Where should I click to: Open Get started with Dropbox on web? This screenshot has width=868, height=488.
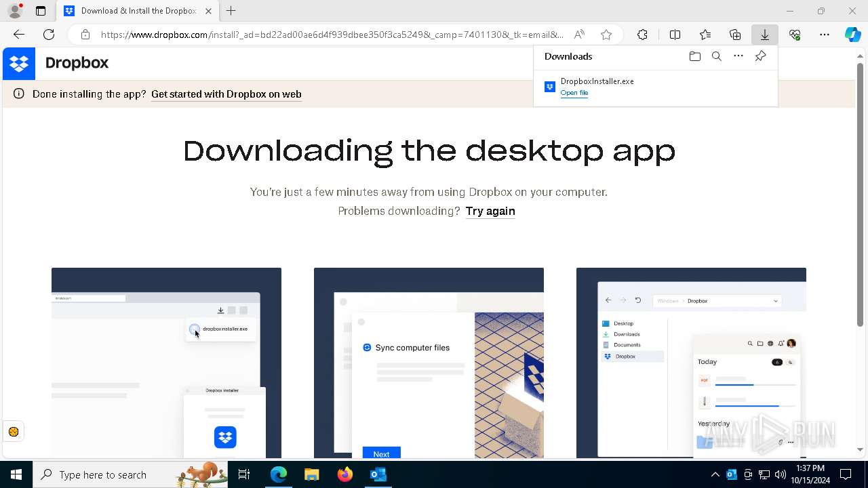pos(226,94)
